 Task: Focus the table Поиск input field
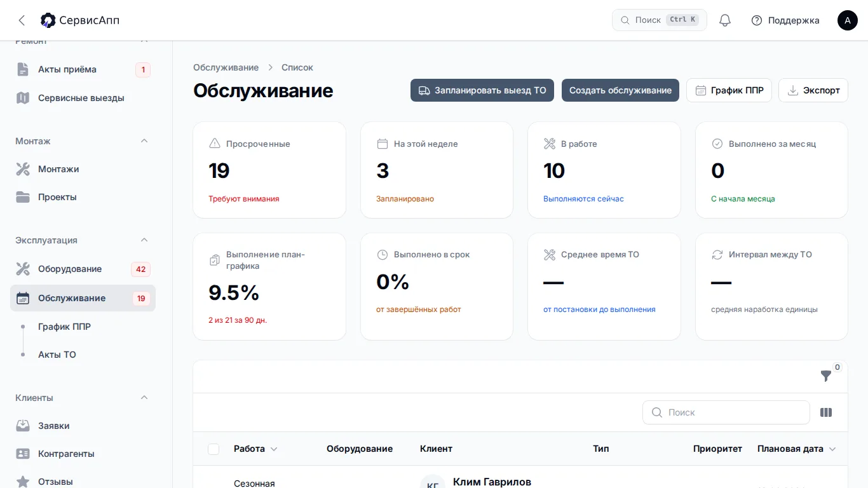pyautogui.click(x=726, y=412)
